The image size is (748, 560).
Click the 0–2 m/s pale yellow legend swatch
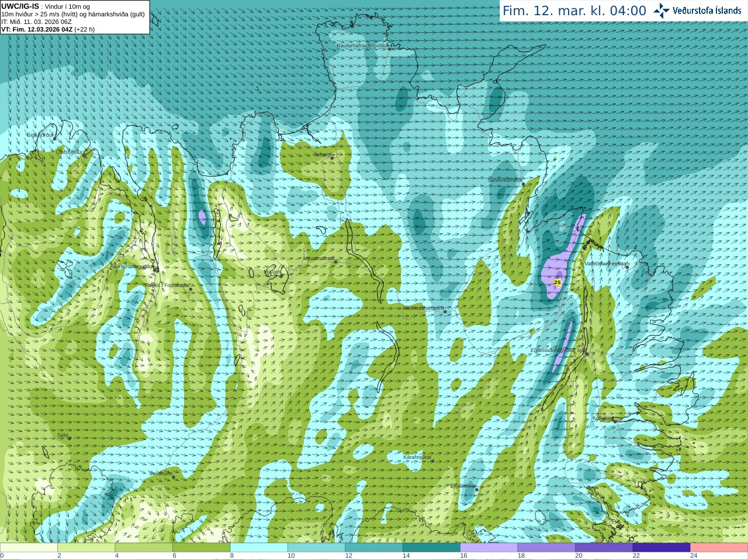[x=29, y=547]
